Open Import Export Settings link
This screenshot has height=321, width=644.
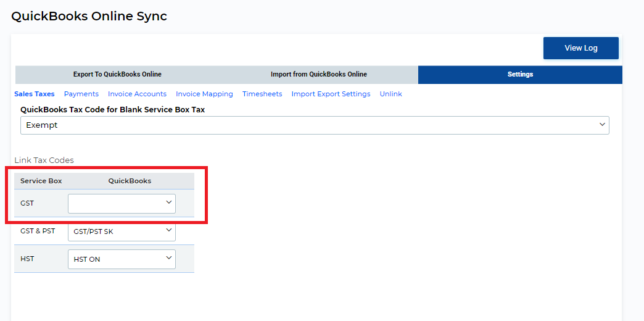pos(331,94)
